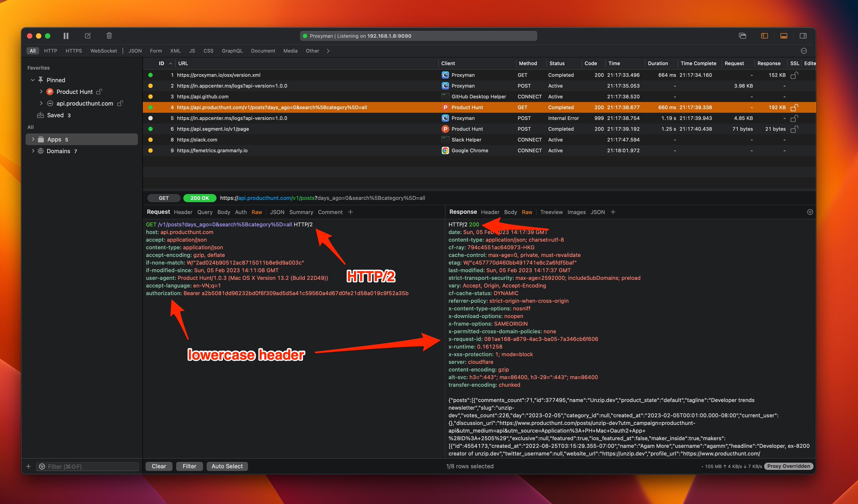Screen dimensions: 858x504
Task: Open the Response Treeview tab
Action: (x=551, y=212)
